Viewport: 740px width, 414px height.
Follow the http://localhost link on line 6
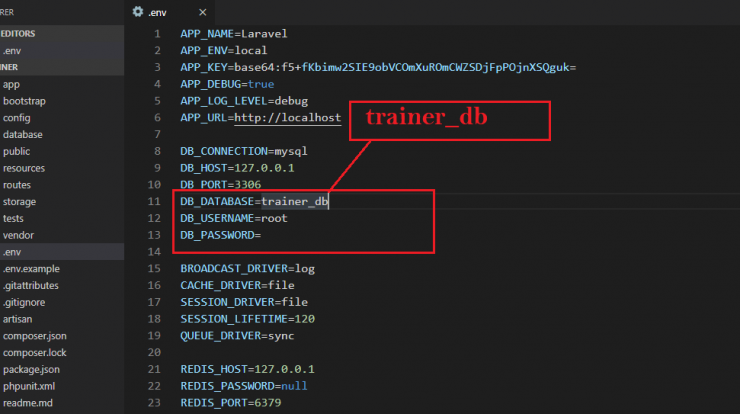click(287, 118)
